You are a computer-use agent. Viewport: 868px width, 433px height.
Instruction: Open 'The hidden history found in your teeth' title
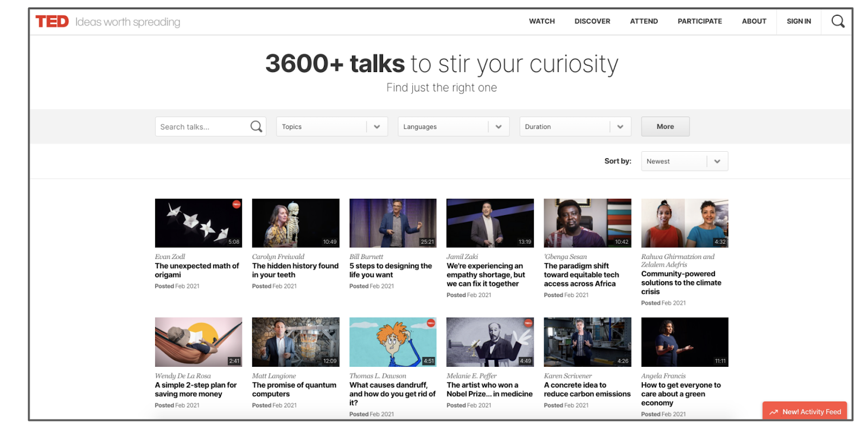[295, 270]
